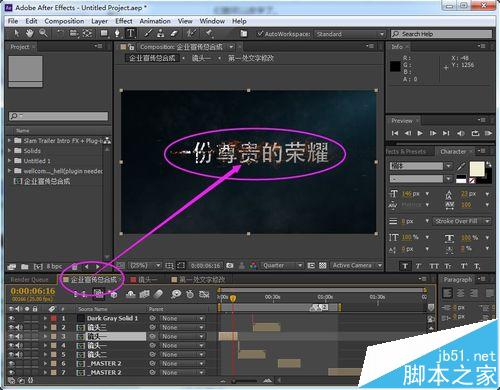500x390 pixels.
Task: Open Parent None dropdown for layer 1
Action: tap(182, 318)
